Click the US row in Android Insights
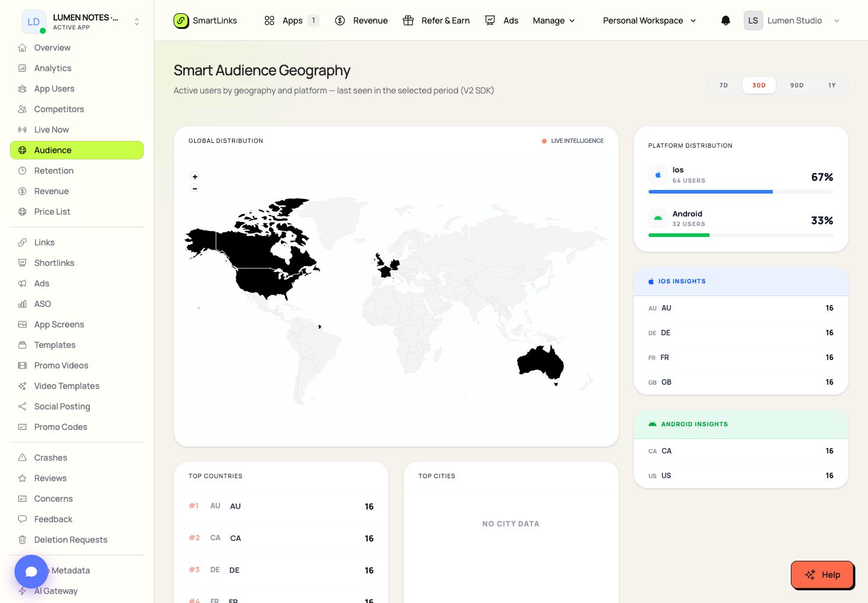Viewport: 868px width, 603px height. point(741,476)
